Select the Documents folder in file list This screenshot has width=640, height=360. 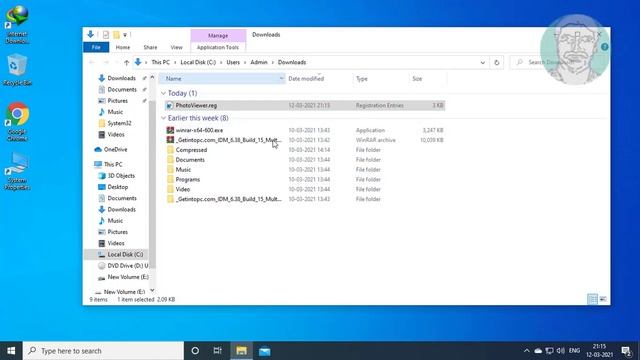coord(304,160)
